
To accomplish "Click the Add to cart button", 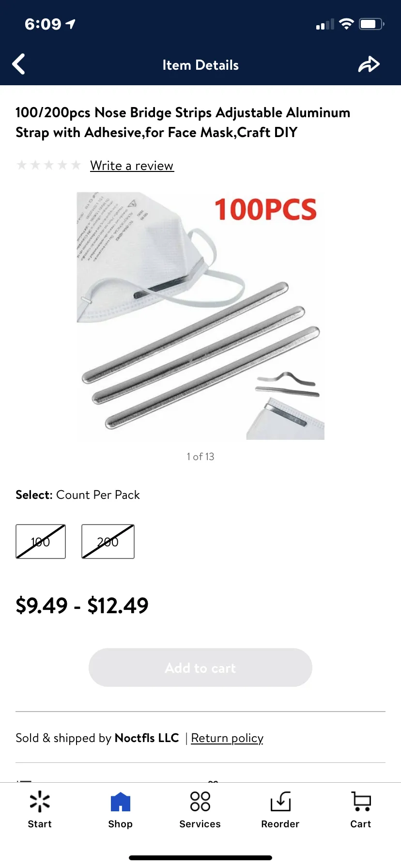I will coord(200,667).
